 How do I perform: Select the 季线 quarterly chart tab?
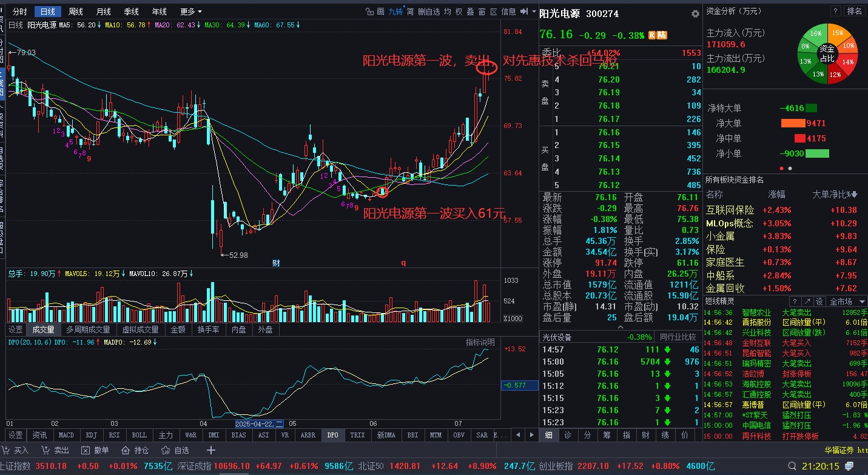[x=132, y=12]
